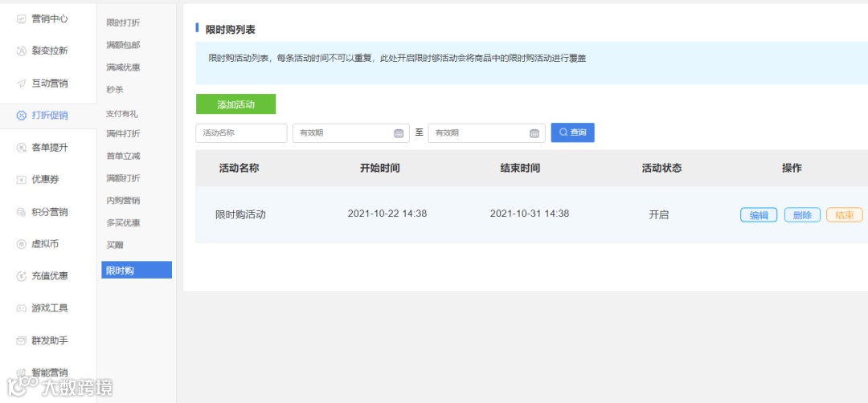868x403 pixels.
Task: Select 打折促销 in the sidebar
Action: 48,116
